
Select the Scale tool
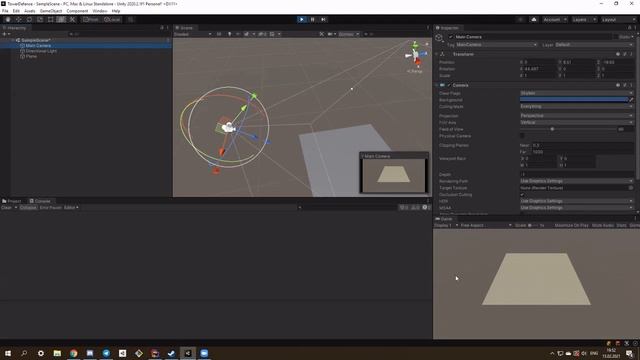click(x=40, y=19)
